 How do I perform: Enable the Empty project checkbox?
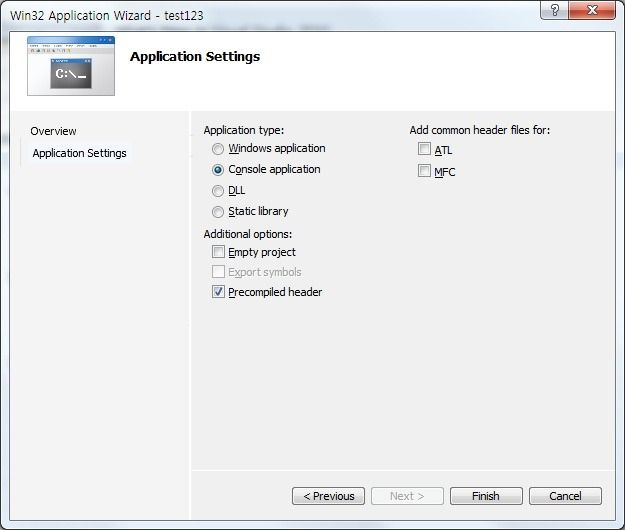click(x=218, y=252)
